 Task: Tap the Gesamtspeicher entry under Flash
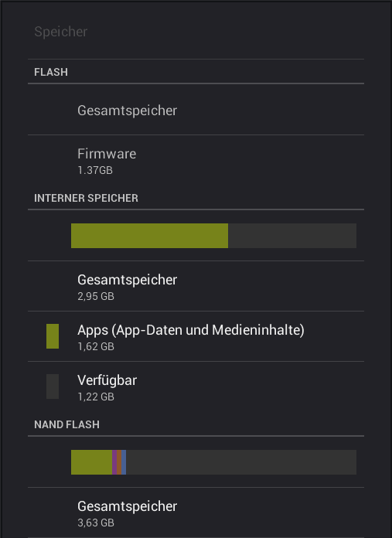[x=196, y=110]
